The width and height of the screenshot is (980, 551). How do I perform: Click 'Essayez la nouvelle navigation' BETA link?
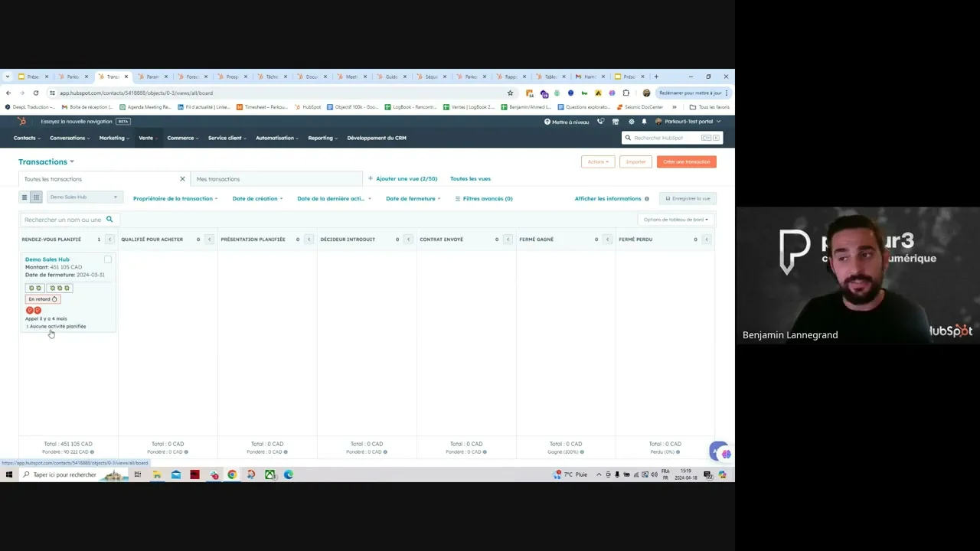point(85,121)
